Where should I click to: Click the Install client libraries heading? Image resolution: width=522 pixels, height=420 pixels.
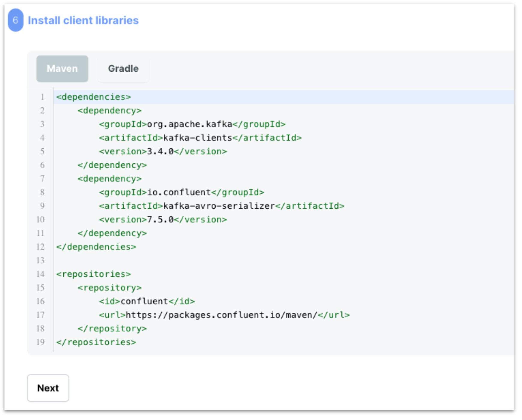pyautogui.click(x=83, y=21)
